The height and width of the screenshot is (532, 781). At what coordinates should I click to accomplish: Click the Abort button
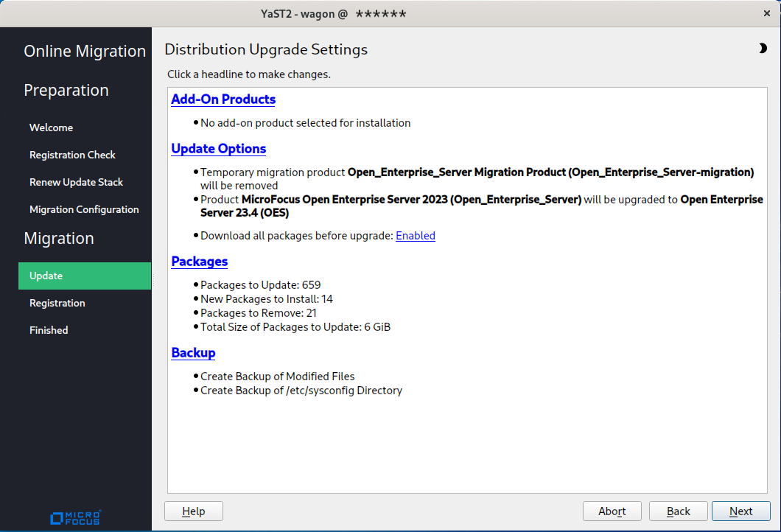pyautogui.click(x=612, y=511)
